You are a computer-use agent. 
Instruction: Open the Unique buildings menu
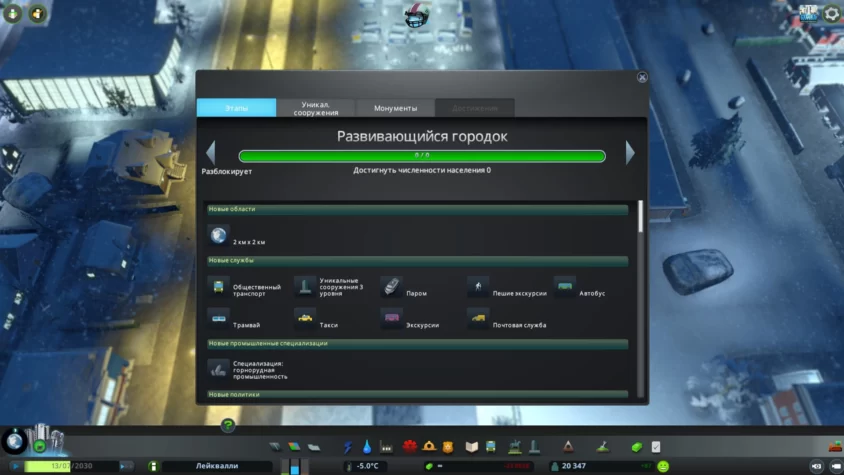534,446
